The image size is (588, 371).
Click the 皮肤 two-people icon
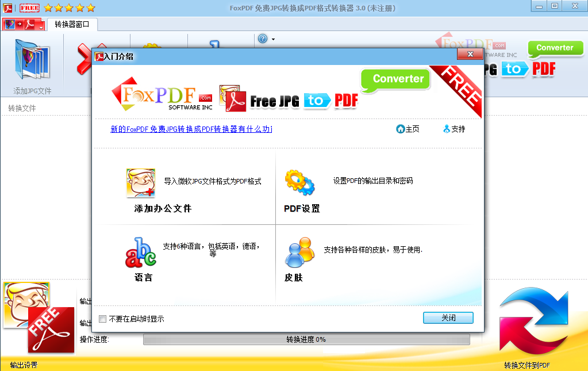pyautogui.click(x=299, y=252)
